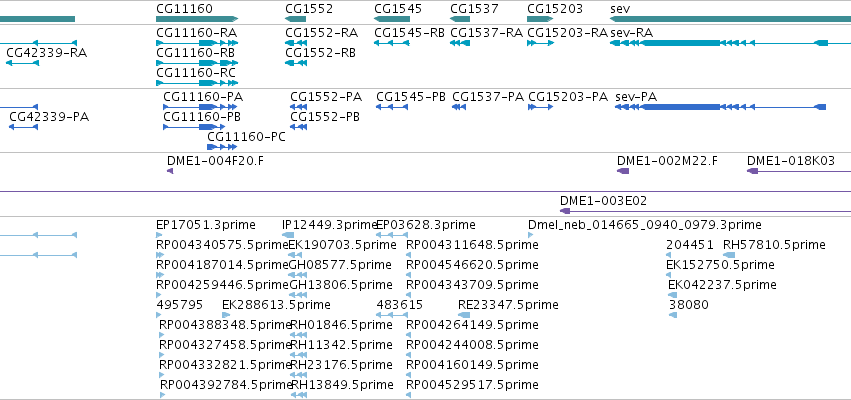Select the CG1545-RB transcript label
The image size is (851, 400).
(409, 33)
